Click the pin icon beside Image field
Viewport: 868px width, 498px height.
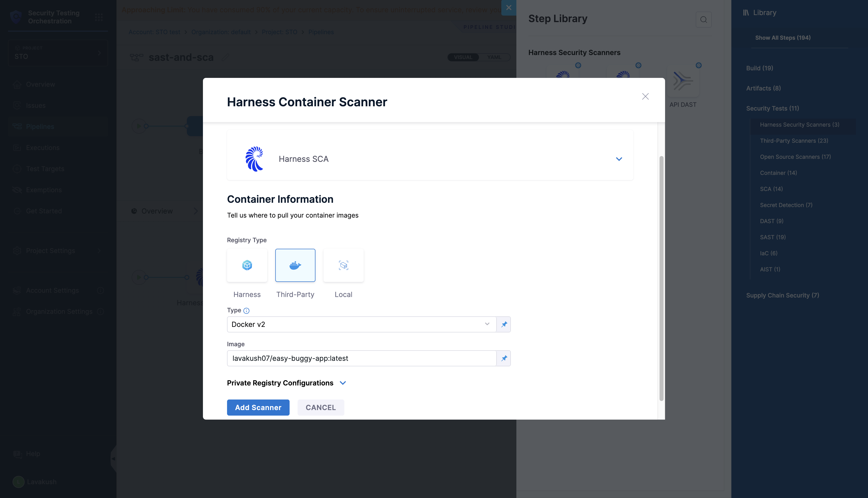504,358
